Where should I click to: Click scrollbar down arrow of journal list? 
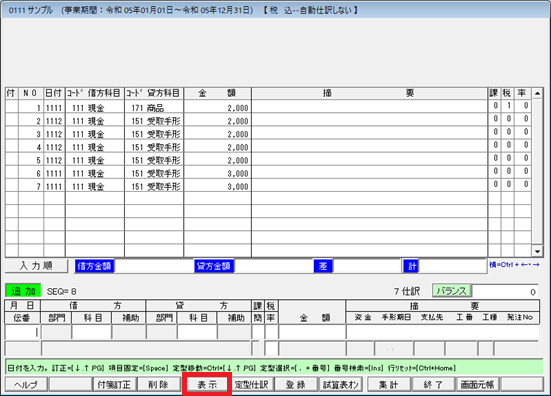(x=537, y=251)
